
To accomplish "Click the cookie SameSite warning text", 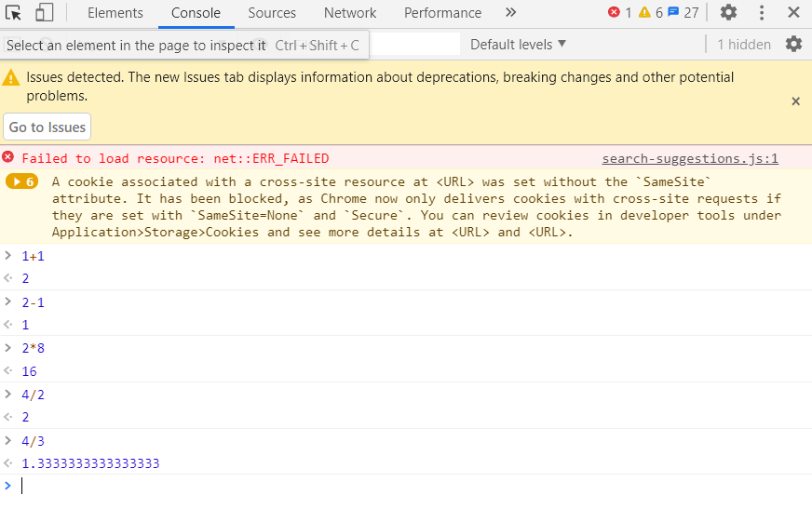I will pyautogui.click(x=416, y=207).
